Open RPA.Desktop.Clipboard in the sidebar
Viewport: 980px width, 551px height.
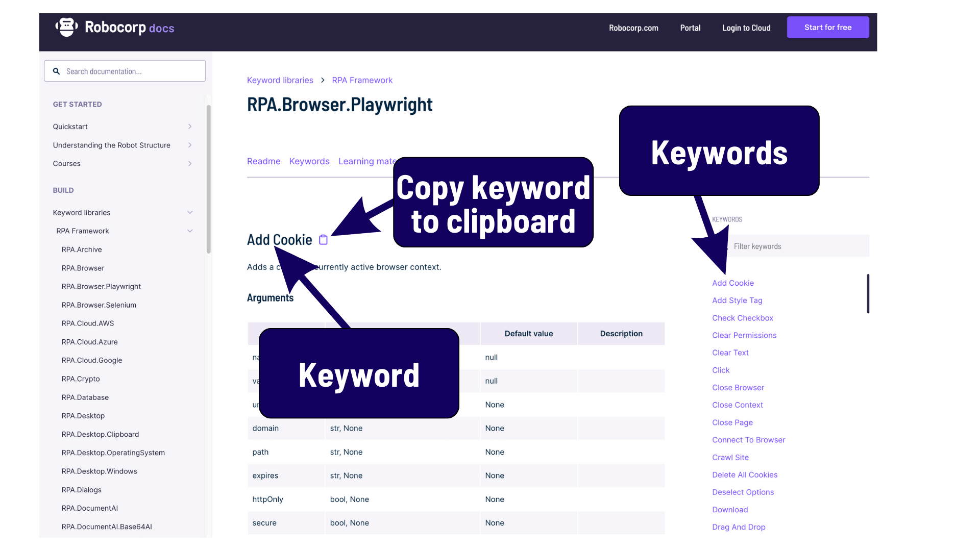[x=101, y=434]
